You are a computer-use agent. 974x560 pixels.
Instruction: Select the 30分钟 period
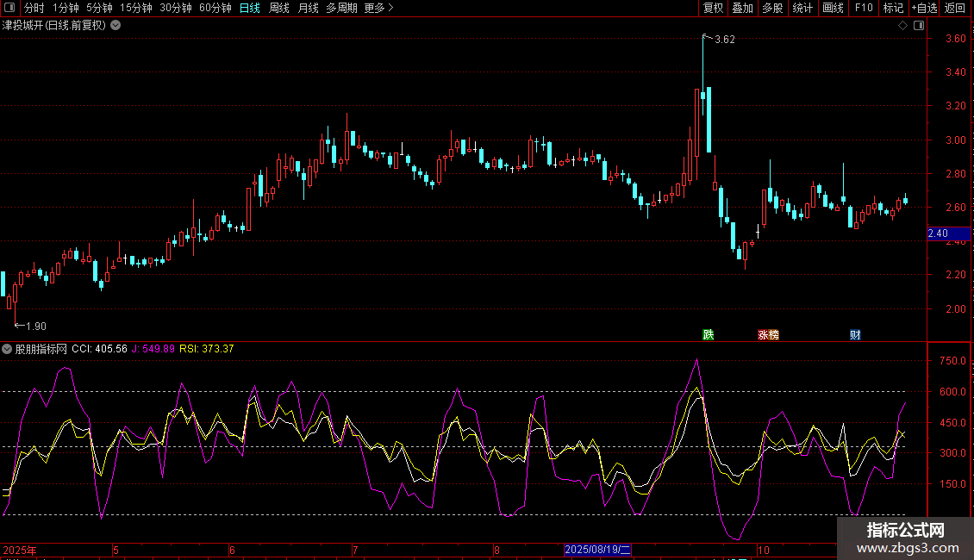[x=176, y=8]
